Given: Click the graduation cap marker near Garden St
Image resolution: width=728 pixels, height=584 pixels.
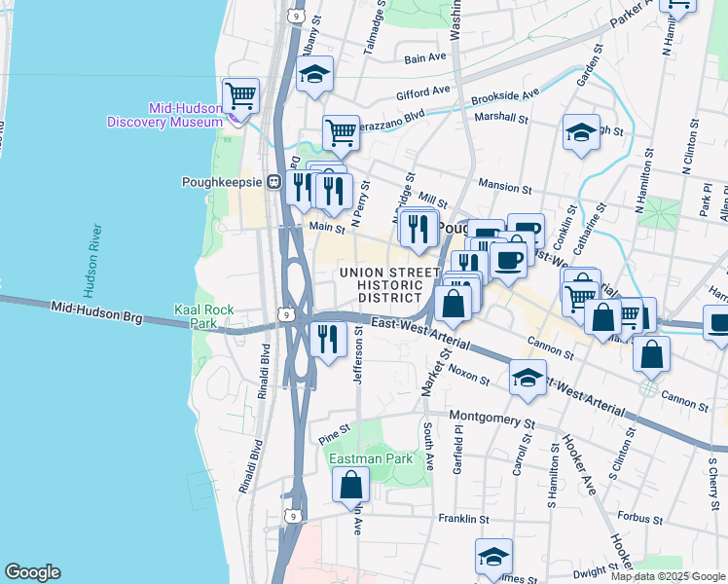Looking at the screenshot, I should 581,133.
